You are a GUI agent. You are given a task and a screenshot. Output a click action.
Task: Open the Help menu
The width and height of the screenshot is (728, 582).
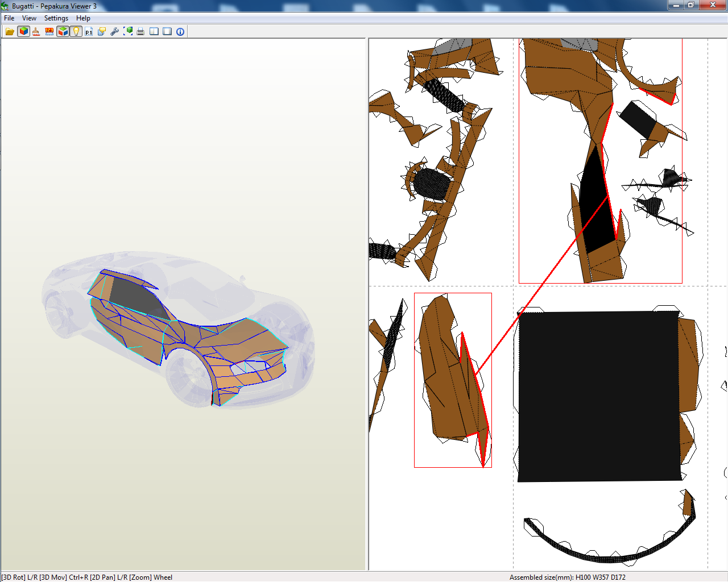[83, 18]
